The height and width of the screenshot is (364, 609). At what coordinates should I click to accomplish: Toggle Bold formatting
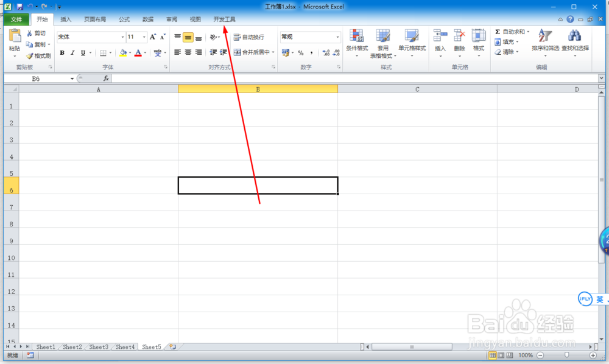click(62, 53)
